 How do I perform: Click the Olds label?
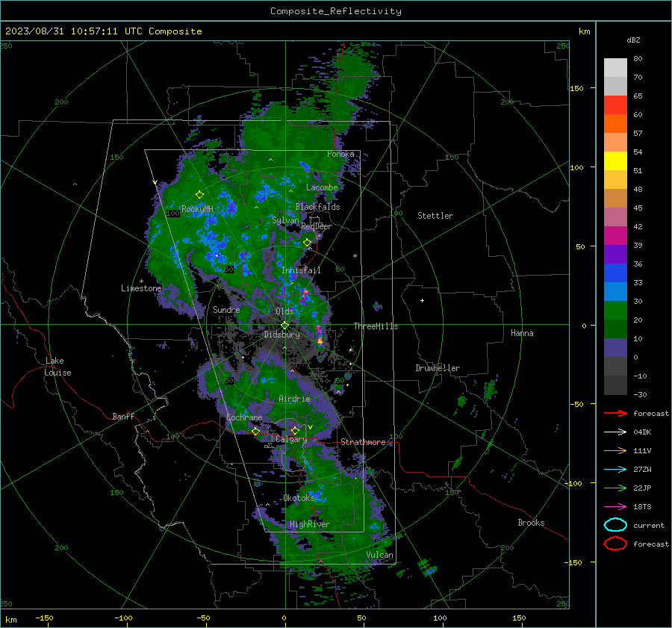(x=284, y=311)
